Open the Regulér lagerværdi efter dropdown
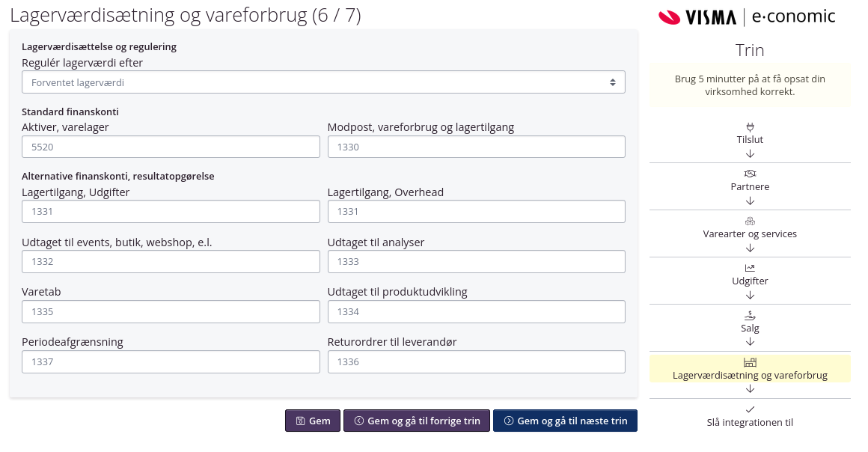 coord(323,82)
